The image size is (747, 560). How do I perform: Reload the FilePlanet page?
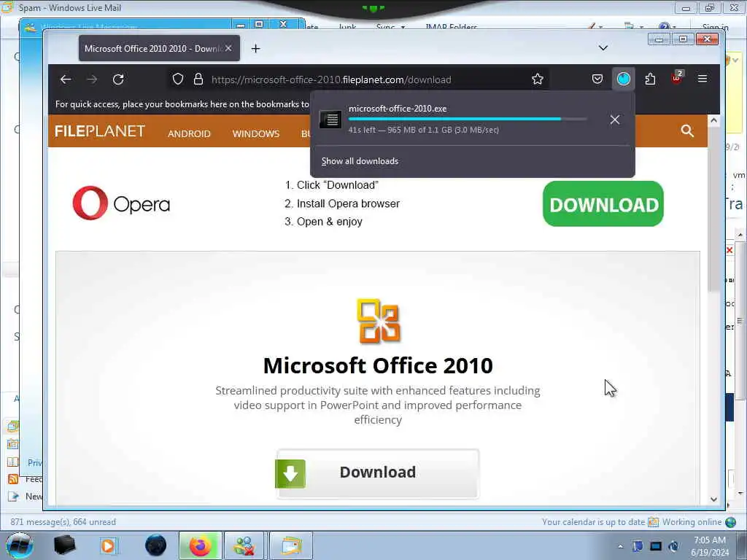118,79
